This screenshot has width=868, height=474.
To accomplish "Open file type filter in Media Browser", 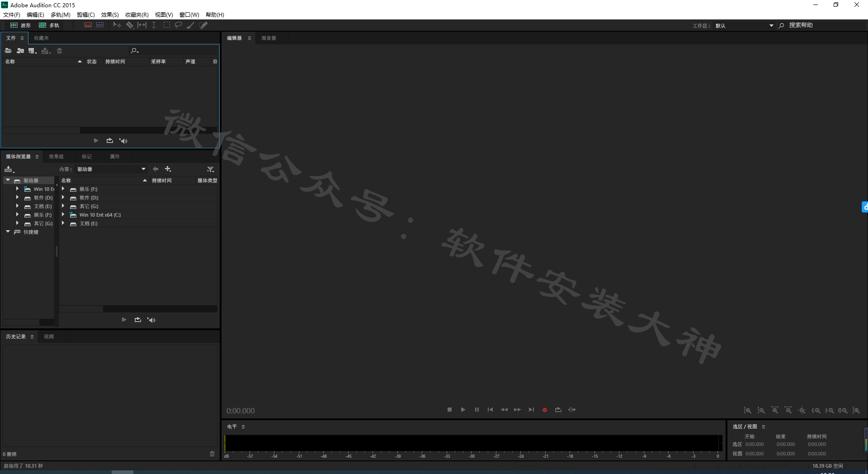I will (210, 169).
